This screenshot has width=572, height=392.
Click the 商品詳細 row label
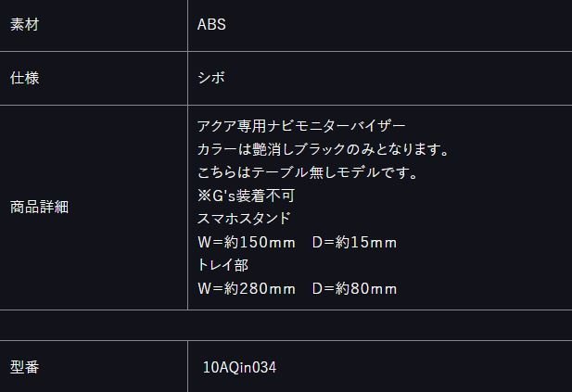pyautogui.click(x=39, y=208)
